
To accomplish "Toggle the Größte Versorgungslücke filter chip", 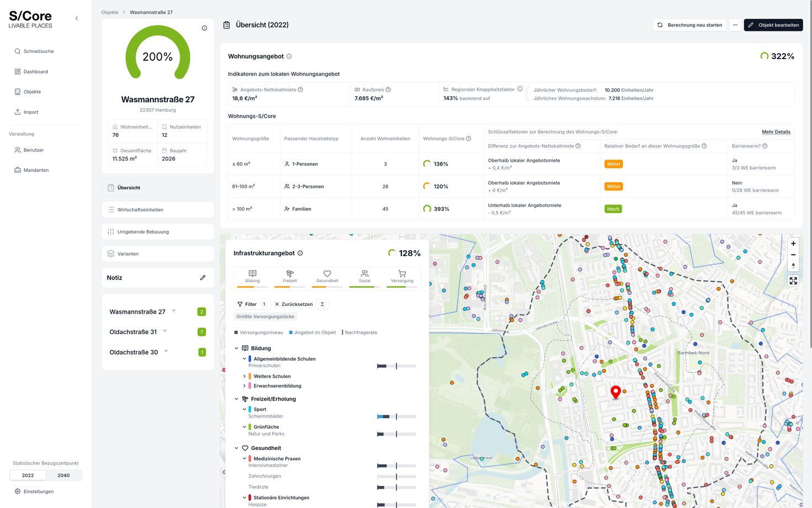I will point(265,316).
